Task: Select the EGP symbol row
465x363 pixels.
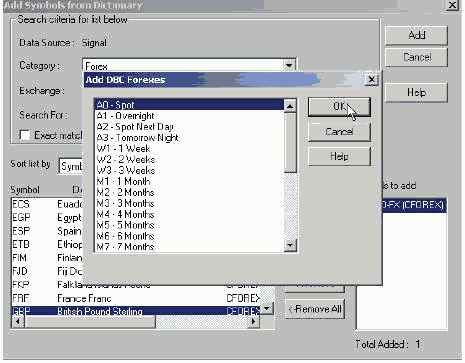Action: (47, 217)
